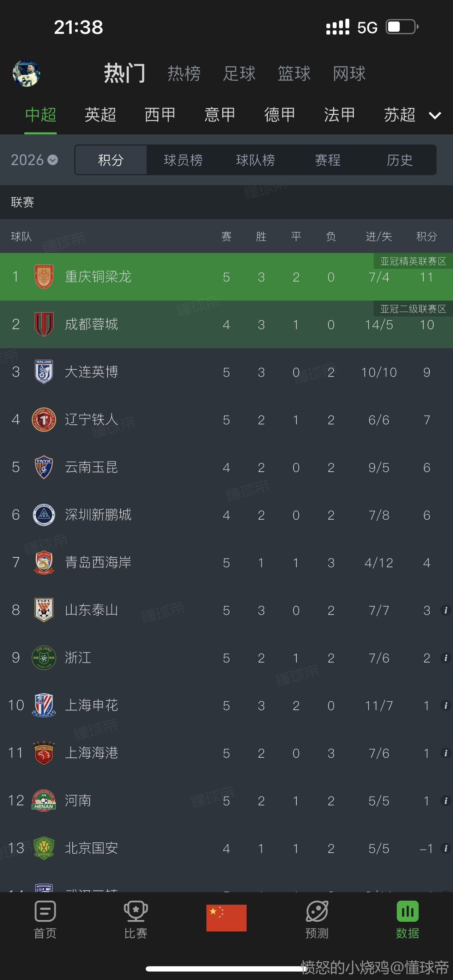This screenshot has height=980, width=453.
Task: Tap info icon beside 山东泰山 points
Action: 446,610
